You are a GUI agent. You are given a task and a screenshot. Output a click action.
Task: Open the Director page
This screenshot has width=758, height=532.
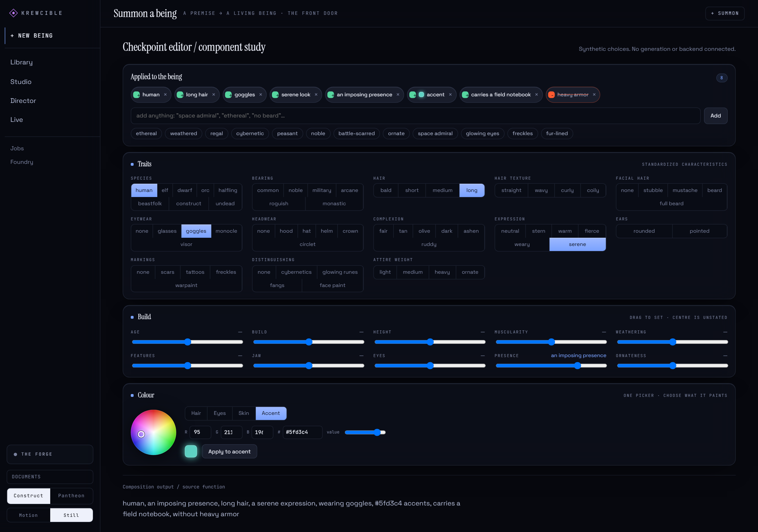pyautogui.click(x=23, y=101)
